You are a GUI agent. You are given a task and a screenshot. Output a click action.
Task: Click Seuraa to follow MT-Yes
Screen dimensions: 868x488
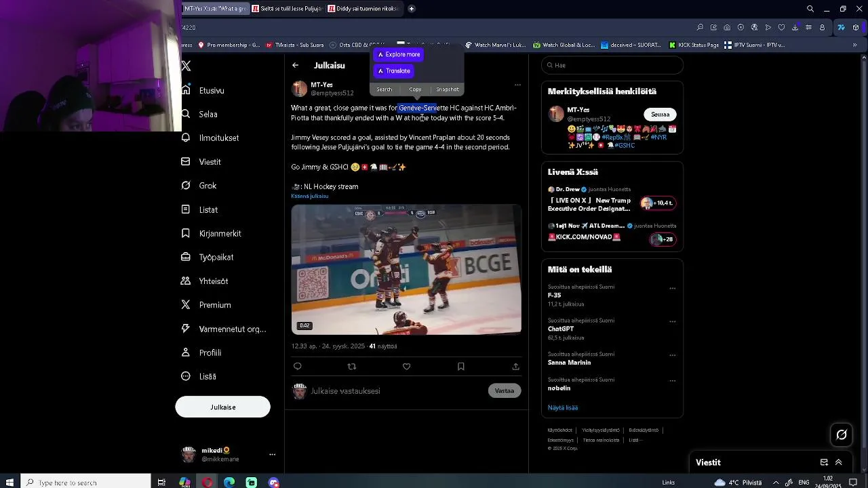pyautogui.click(x=660, y=115)
